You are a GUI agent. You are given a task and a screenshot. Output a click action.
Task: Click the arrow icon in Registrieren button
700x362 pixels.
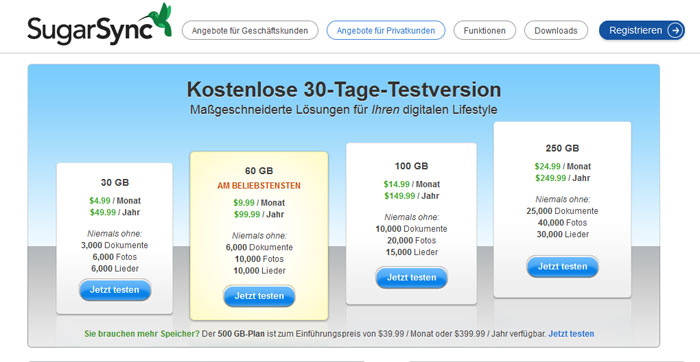pos(675,30)
